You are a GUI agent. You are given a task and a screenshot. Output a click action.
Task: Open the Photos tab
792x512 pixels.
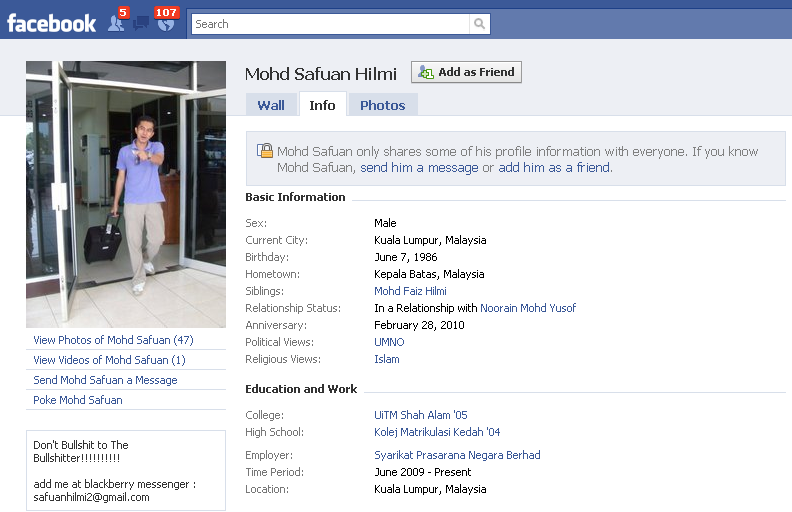[383, 105]
